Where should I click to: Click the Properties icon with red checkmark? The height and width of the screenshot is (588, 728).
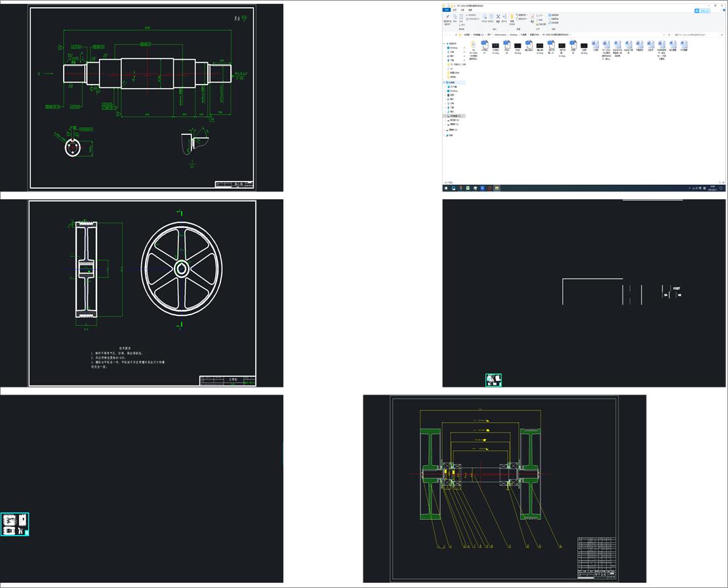532,16
